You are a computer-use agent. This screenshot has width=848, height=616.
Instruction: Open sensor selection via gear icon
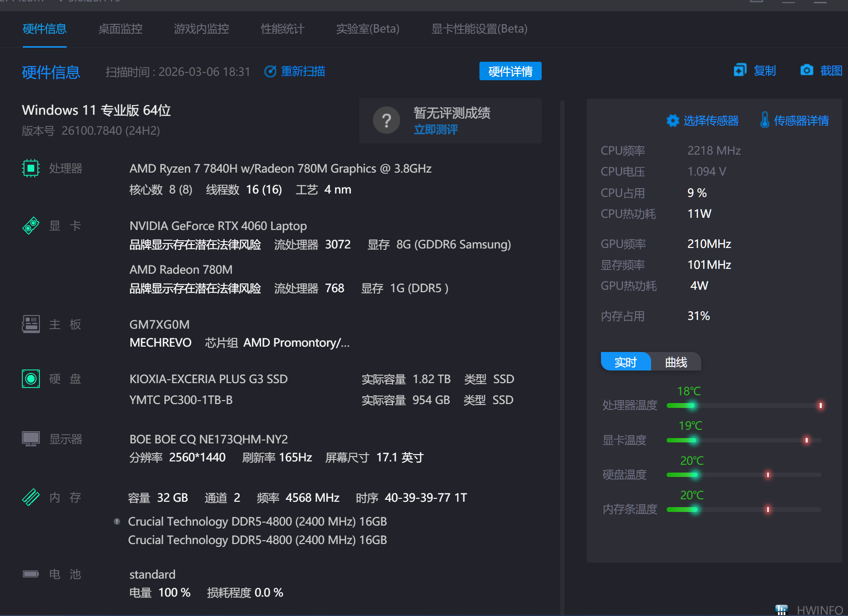coord(672,121)
